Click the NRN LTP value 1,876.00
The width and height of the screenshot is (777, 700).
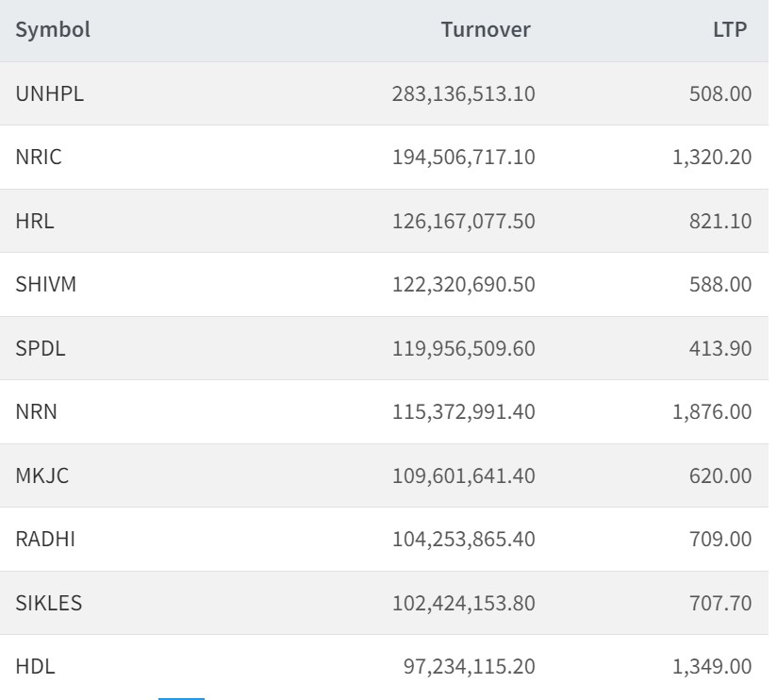coord(712,412)
